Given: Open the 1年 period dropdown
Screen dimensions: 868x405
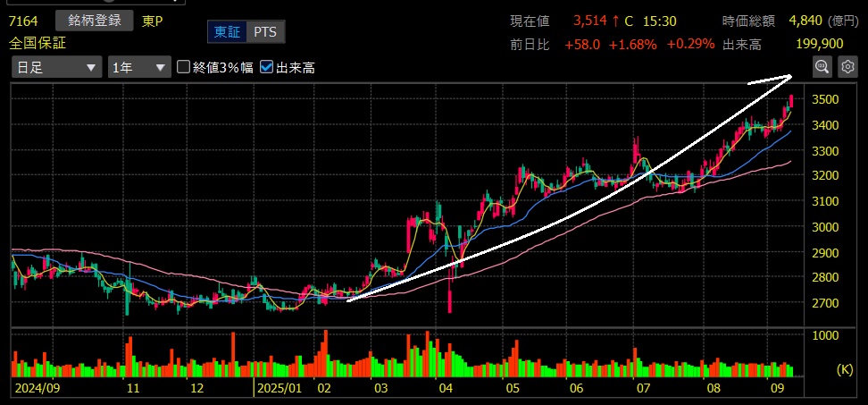Looking at the screenshot, I should coord(138,67).
